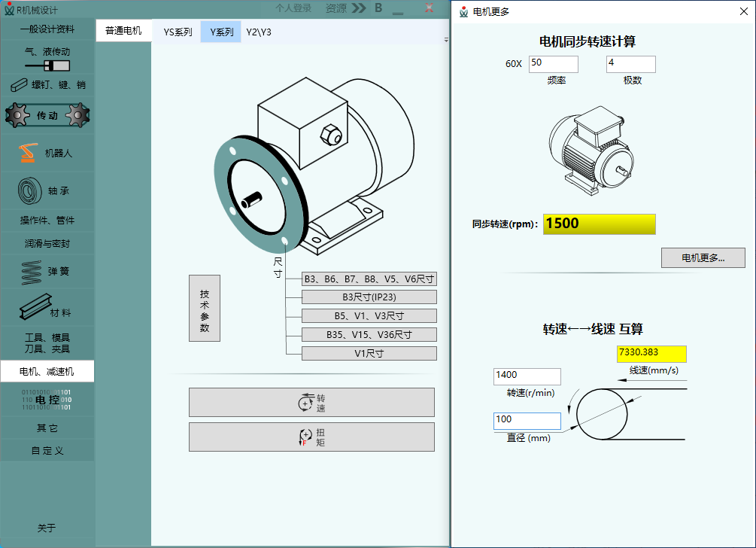Viewport: 756px width, 548px height.
Task: Switch to the Y2\Y3 tab
Action: (x=259, y=32)
